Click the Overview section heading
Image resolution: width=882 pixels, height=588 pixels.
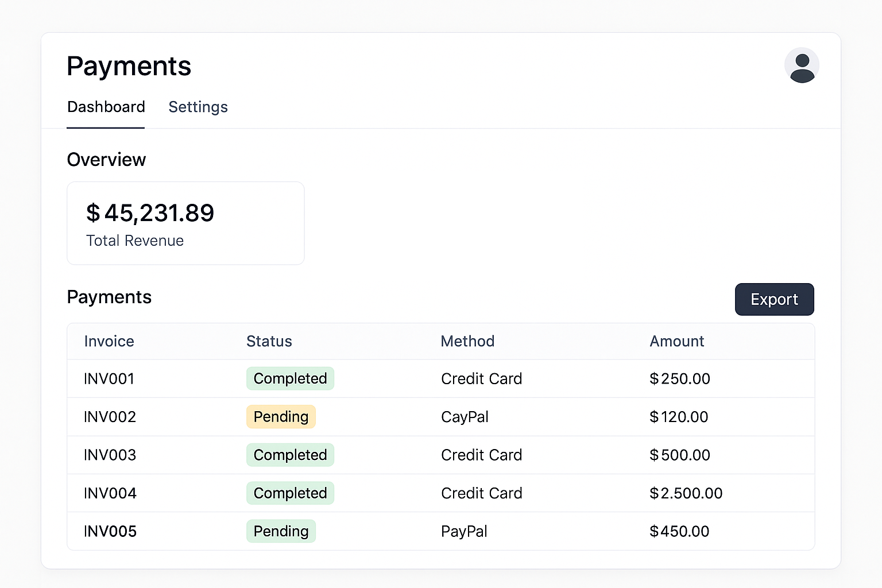106,160
